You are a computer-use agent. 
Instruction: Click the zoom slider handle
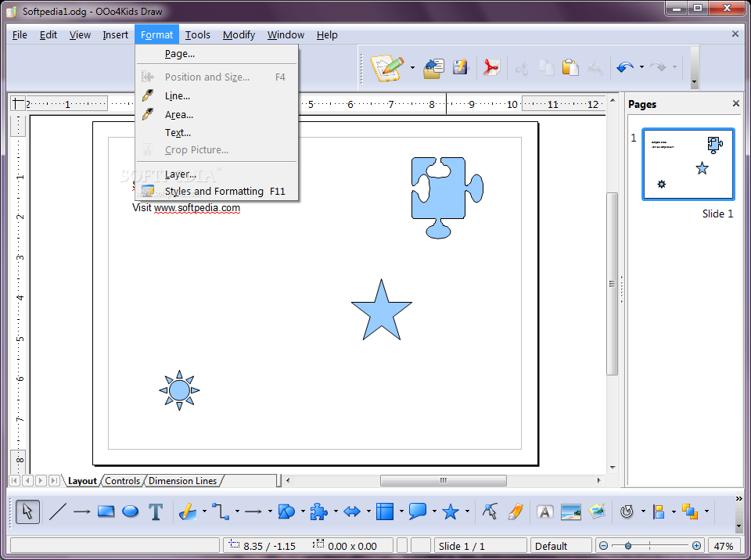[x=628, y=546]
